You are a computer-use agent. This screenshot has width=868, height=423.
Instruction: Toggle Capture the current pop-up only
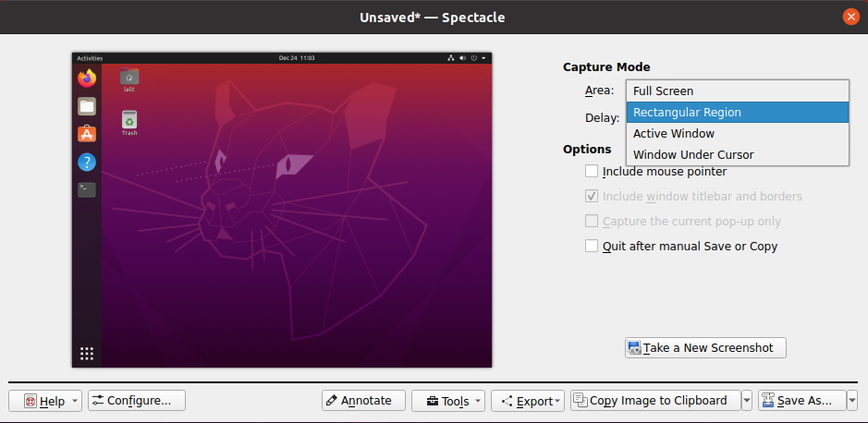[592, 221]
